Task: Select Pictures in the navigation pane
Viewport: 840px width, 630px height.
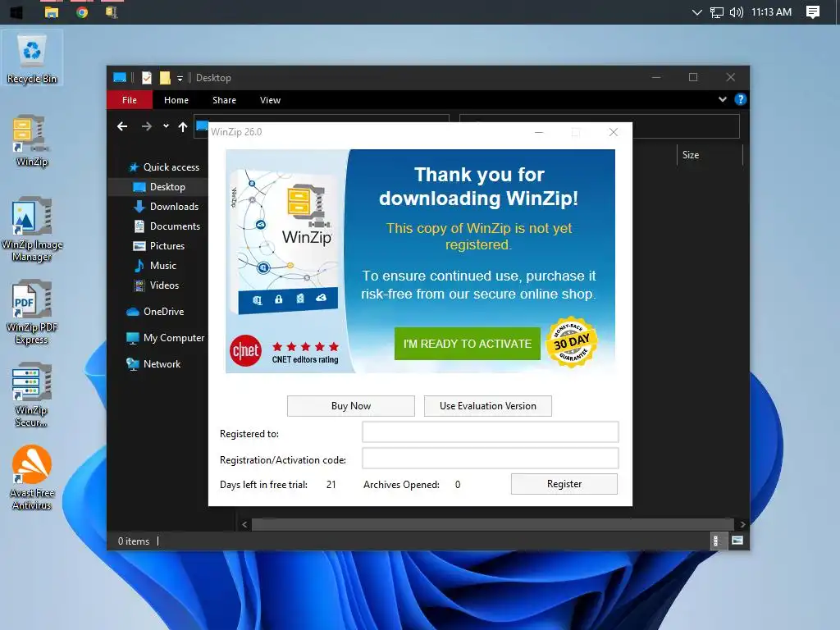Action: click(158, 246)
